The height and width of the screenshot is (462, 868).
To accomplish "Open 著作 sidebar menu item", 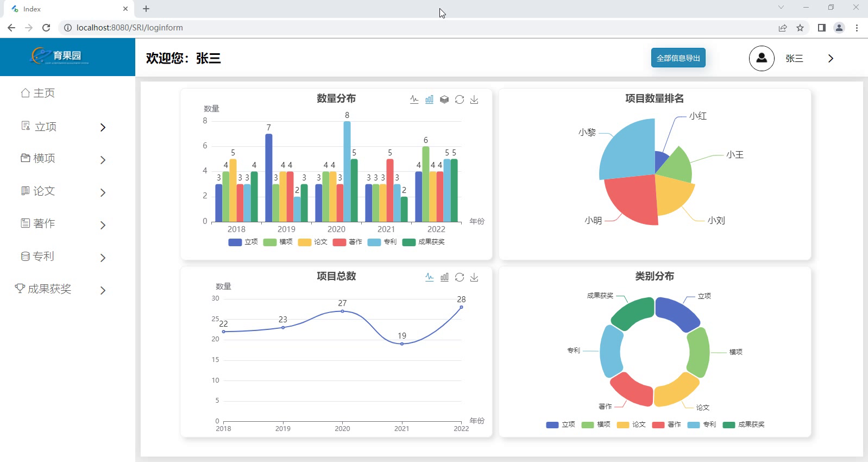I will [x=38, y=223].
